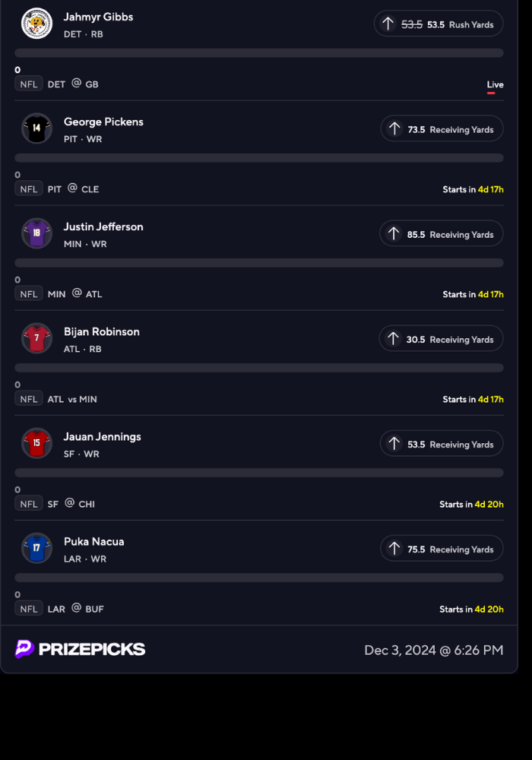Click Jauan Jennings' number 15 jersey icon
The width and height of the screenshot is (532, 760).
(x=36, y=443)
